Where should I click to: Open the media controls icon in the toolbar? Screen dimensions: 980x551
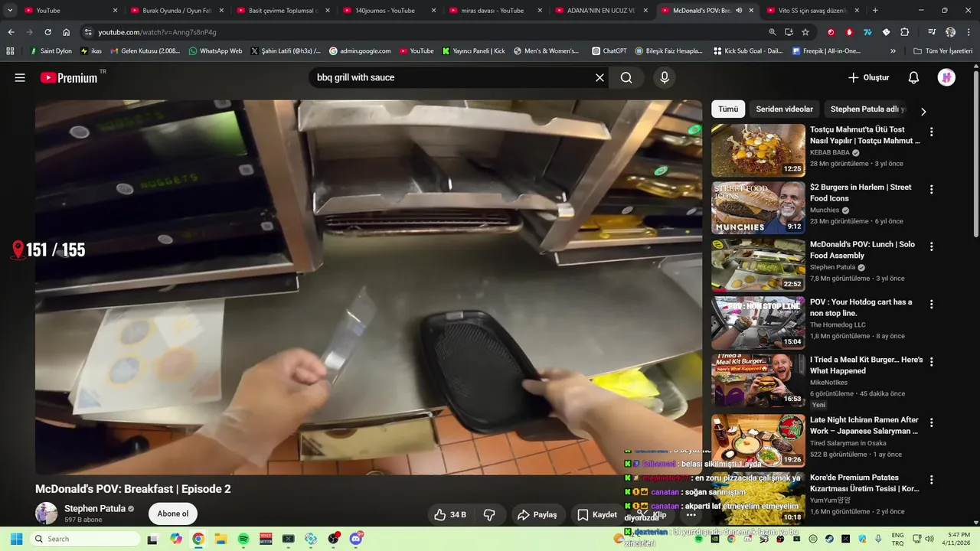click(x=932, y=32)
